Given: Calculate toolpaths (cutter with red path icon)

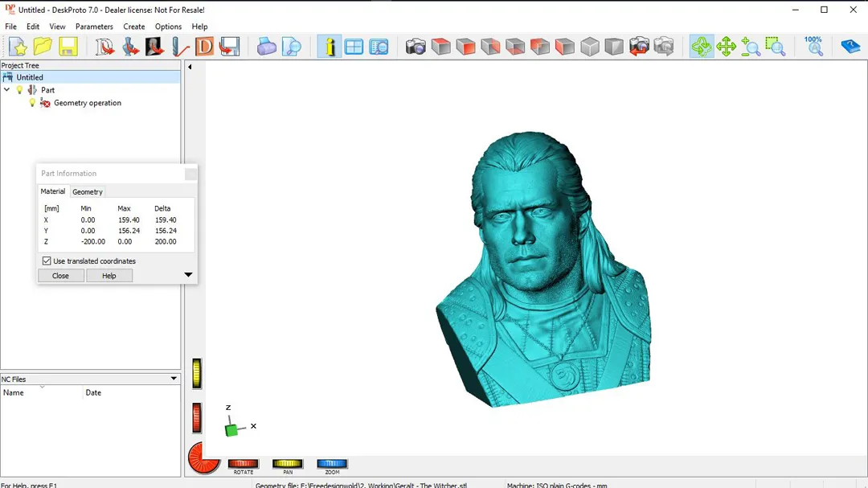Looking at the screenshot, I should [180, 47].
